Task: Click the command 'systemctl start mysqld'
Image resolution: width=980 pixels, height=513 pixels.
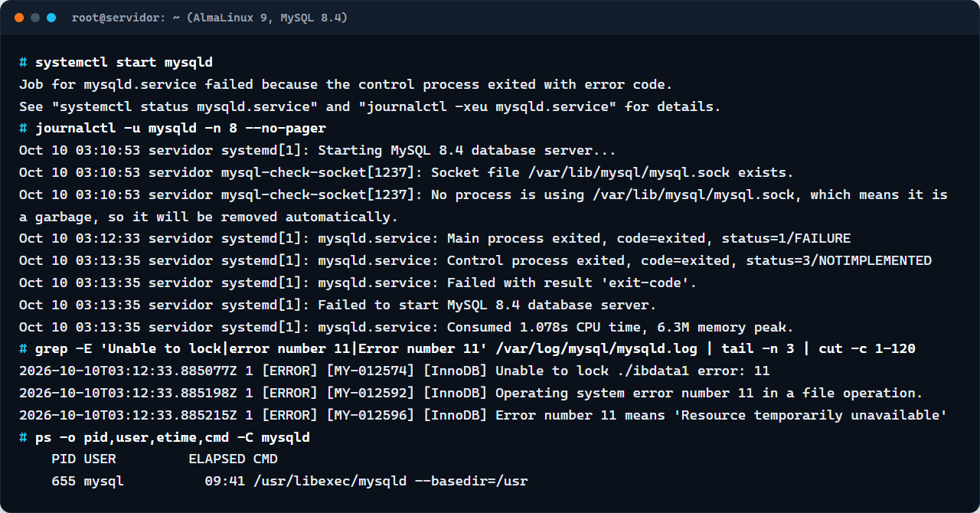Action: 124,62
